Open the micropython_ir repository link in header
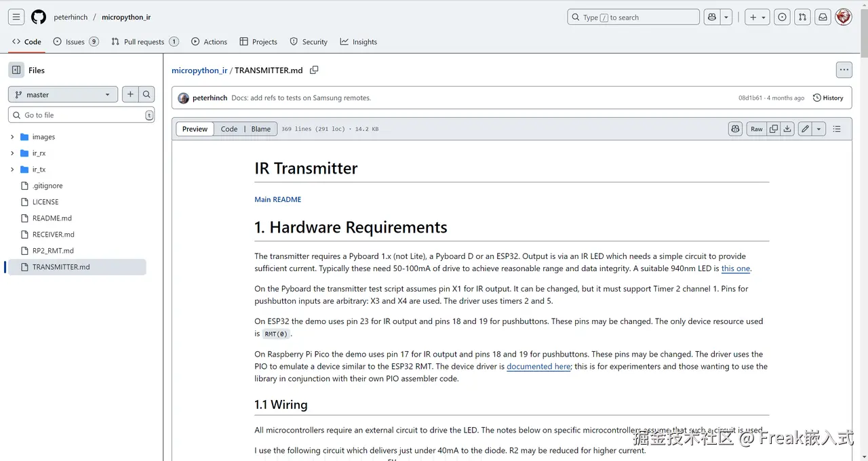Viewport: 868px width, 461px height. (x=126, y=17)
